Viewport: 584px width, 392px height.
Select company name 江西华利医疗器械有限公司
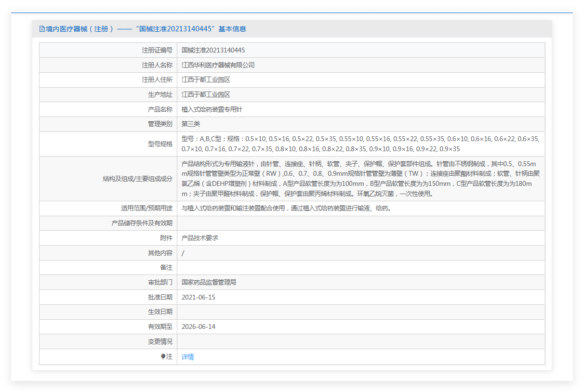click(x=218, y=65)
